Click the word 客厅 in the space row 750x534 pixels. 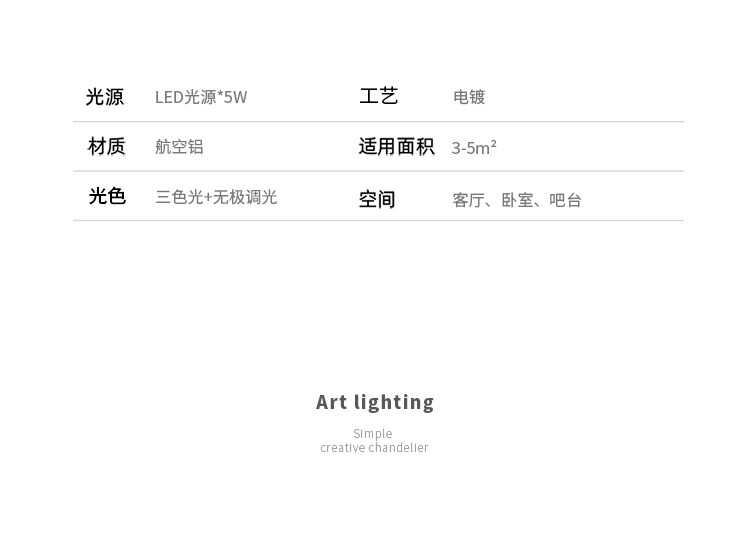468,200
